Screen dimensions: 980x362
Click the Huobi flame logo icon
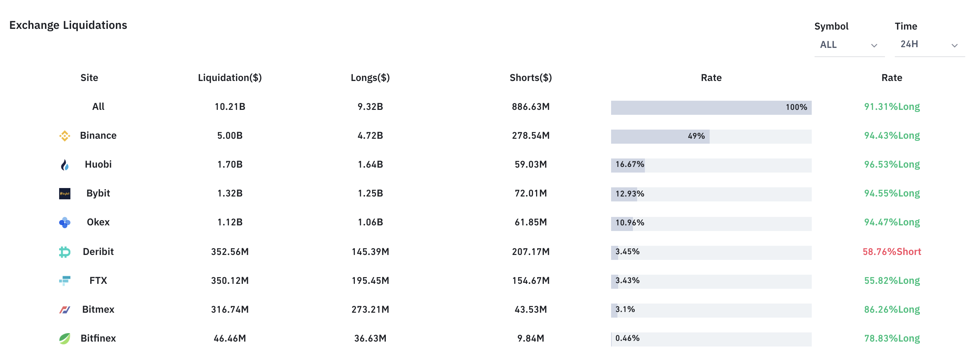point(65,165)
